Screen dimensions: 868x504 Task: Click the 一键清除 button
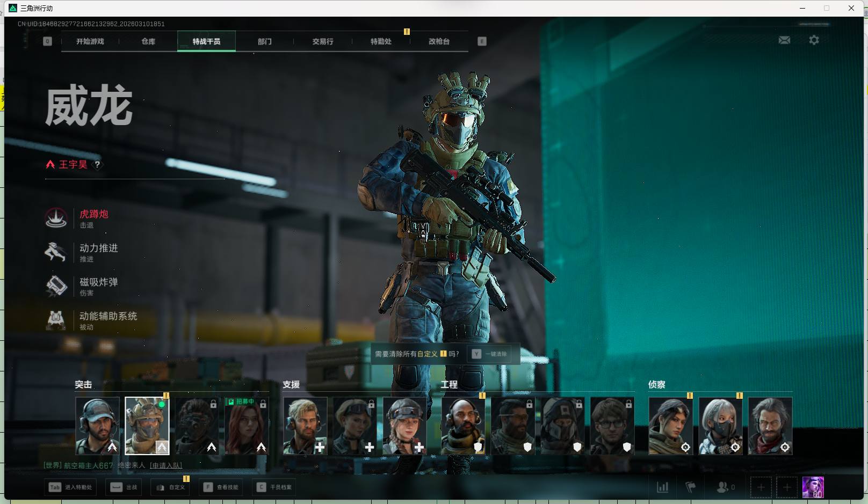click(x=490, y=354)
